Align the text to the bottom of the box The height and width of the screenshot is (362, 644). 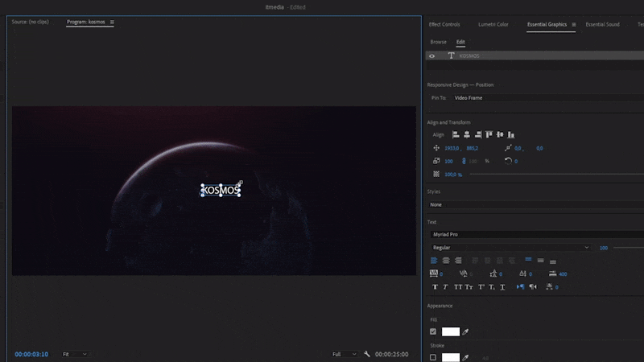[x=553, y=261]
